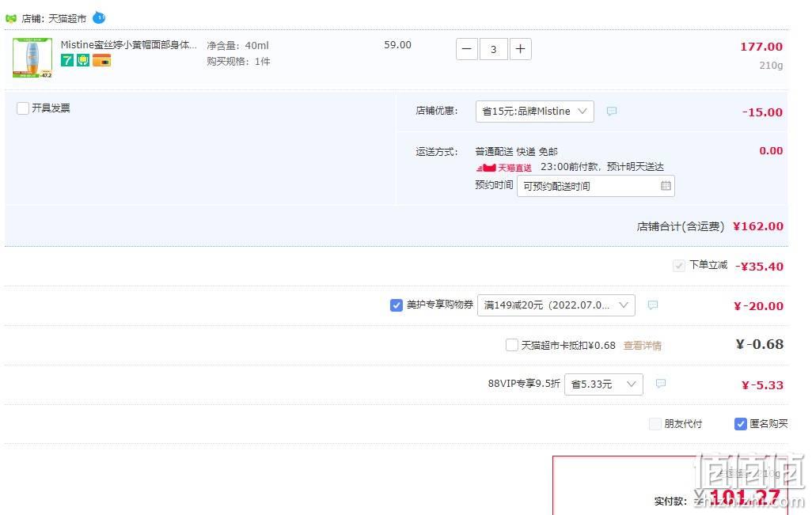This screenshot has height=515, width=812.
Task: Open the 省15元:品牌Mistine store discount dropdown
Action: (534, 112)
